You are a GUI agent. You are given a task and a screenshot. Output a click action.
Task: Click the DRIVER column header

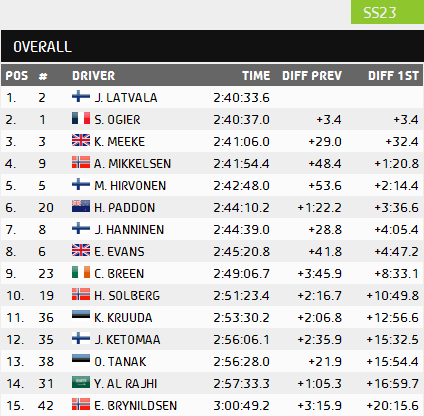[x=94, y=76]
